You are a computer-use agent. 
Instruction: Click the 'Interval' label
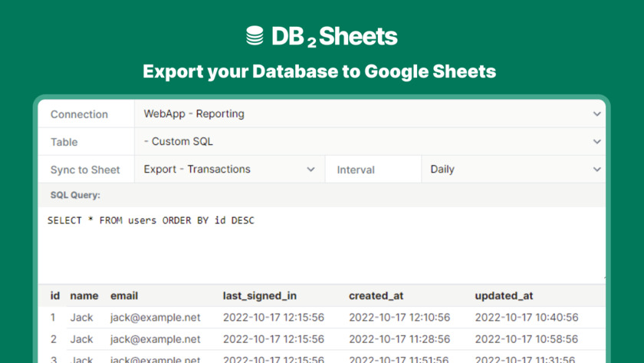coord(356,170)
